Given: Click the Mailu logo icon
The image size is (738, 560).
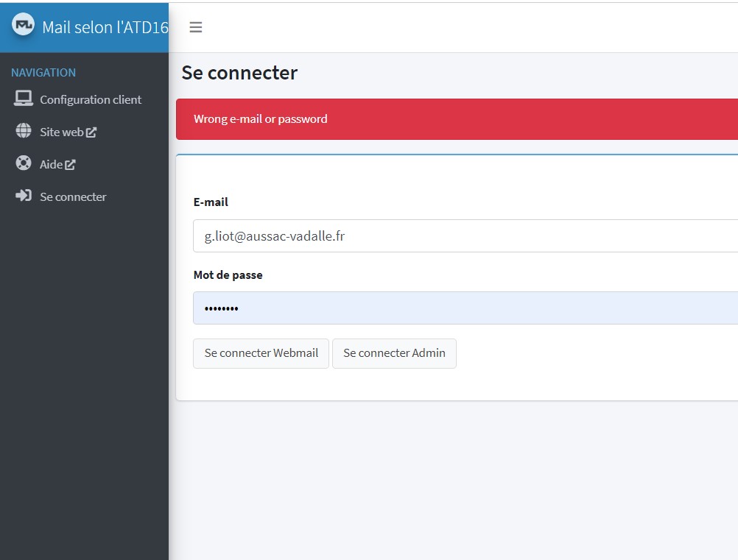Looking at the screenshot, I should coord(24,25).
